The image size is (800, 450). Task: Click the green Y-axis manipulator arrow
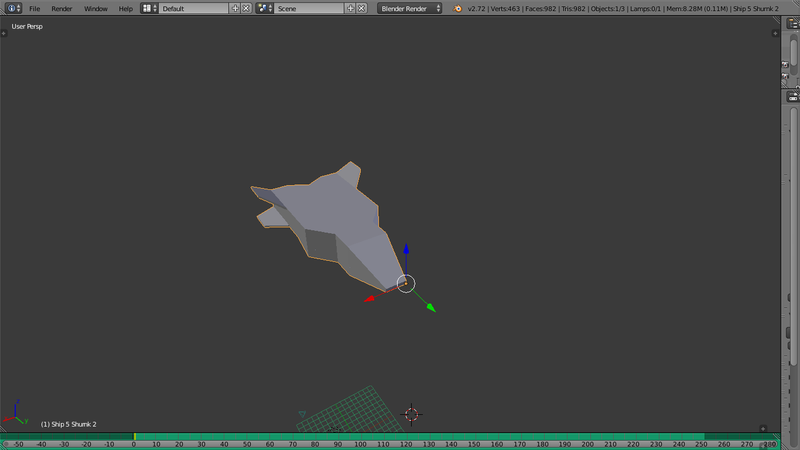(431, 307)
